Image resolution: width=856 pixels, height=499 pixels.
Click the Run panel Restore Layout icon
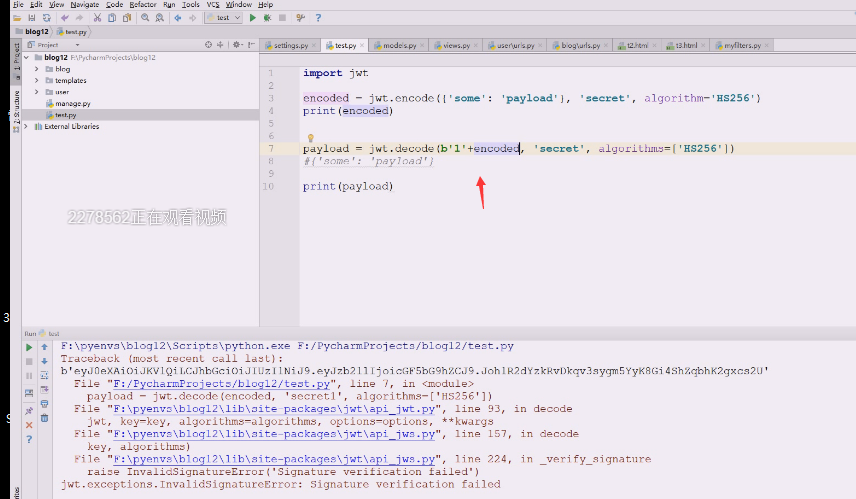click(x=29, y=393)
